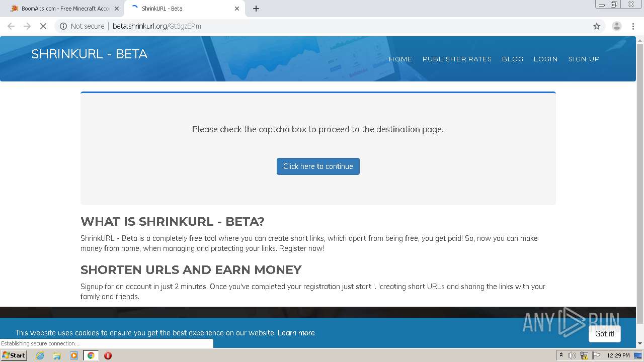This screenshot has height=362, width=644.
Task: Go to BLOG page
Action: pos(513,59)
